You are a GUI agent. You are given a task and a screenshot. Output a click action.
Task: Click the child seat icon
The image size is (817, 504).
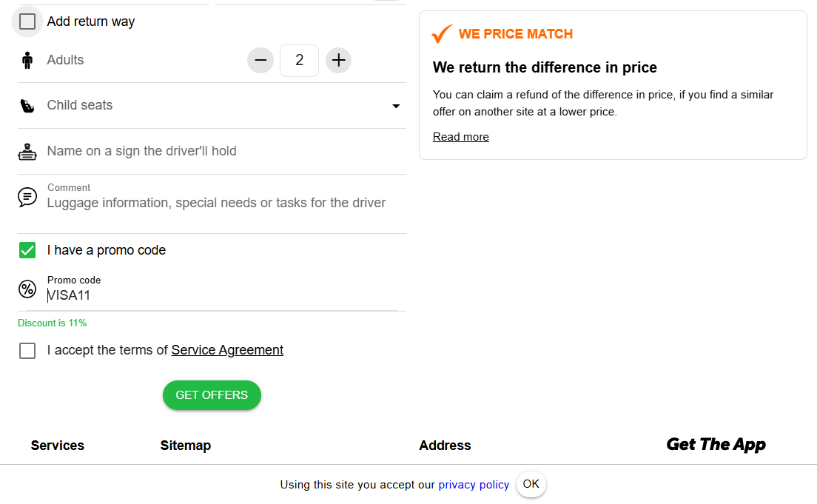pyautogui.click(x=27, y=106)
